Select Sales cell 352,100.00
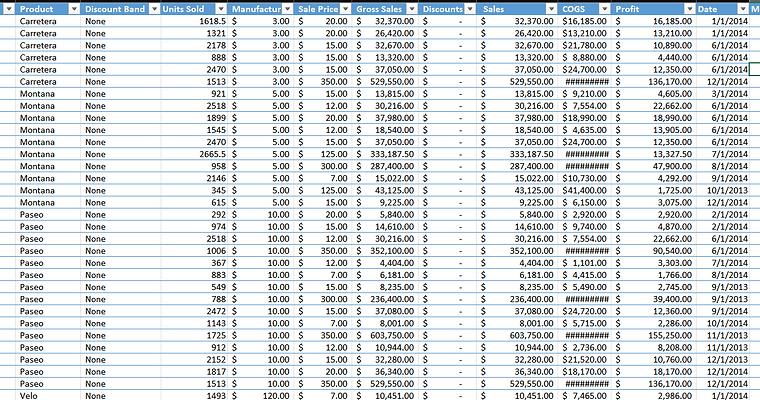 (517, 251)
